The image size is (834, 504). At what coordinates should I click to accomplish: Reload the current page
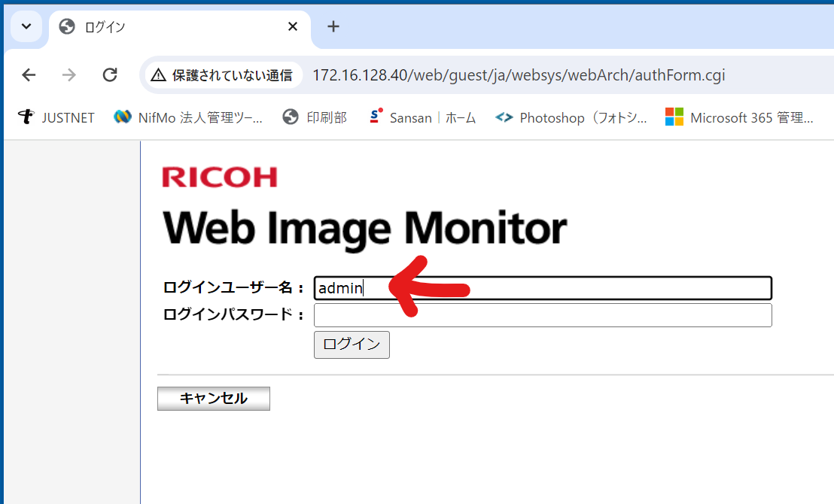[110, 75]
